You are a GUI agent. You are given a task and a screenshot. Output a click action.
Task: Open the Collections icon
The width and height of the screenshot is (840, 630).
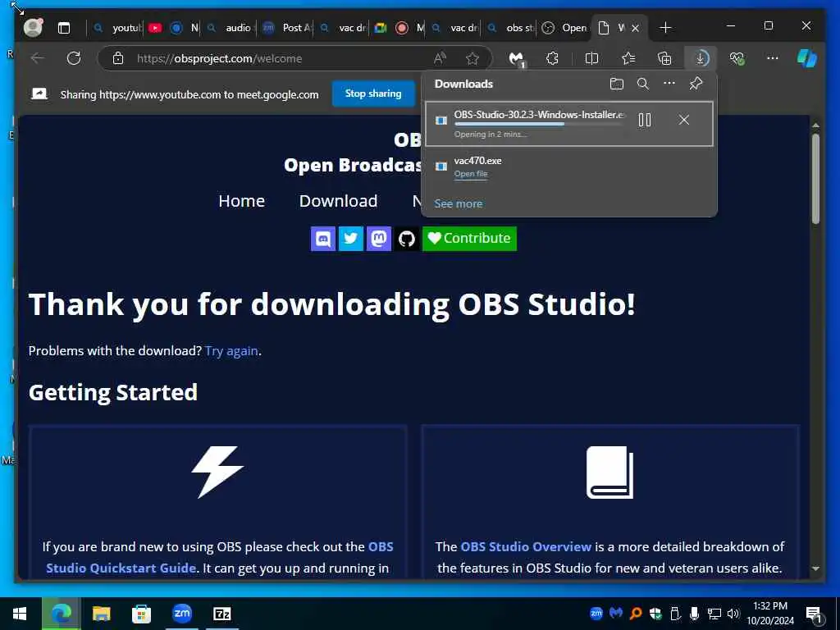tap(664, 58)
